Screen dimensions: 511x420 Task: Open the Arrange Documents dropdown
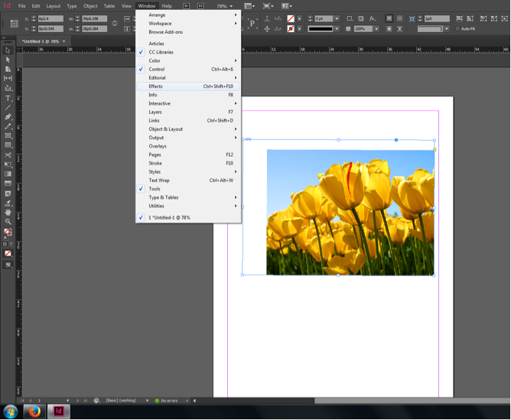point(287,6)
